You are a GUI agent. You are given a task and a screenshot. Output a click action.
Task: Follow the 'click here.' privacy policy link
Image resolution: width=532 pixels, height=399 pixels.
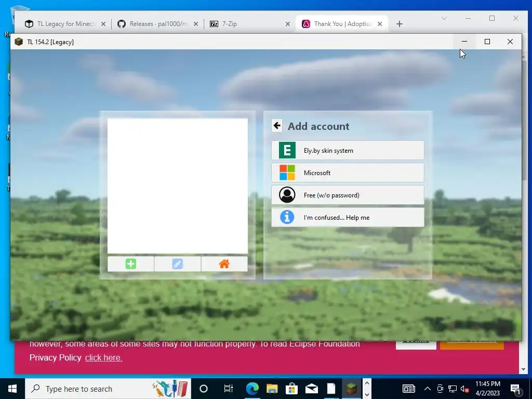pos(103,357)
